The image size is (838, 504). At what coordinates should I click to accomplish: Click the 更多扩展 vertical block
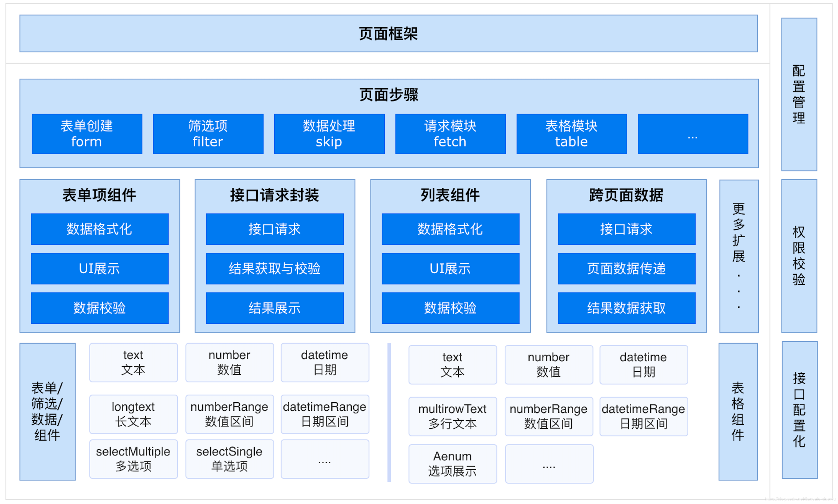[739, 256]
